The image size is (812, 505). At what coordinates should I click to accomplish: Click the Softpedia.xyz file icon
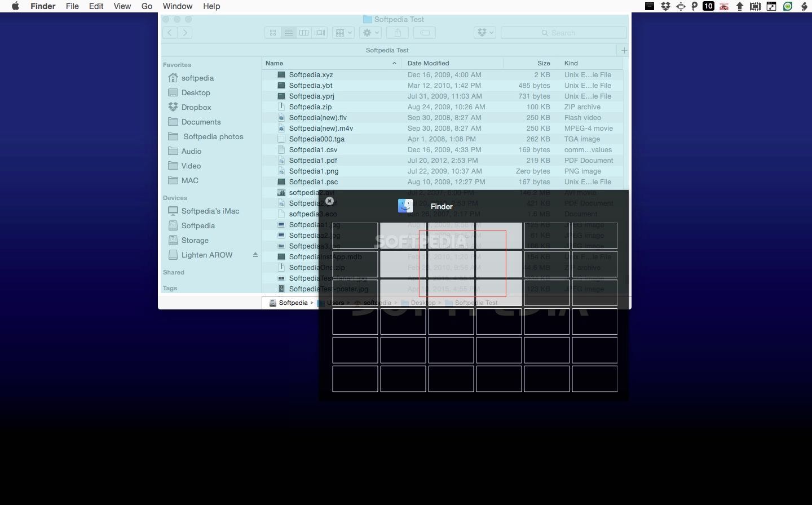(x=281, y=74)
